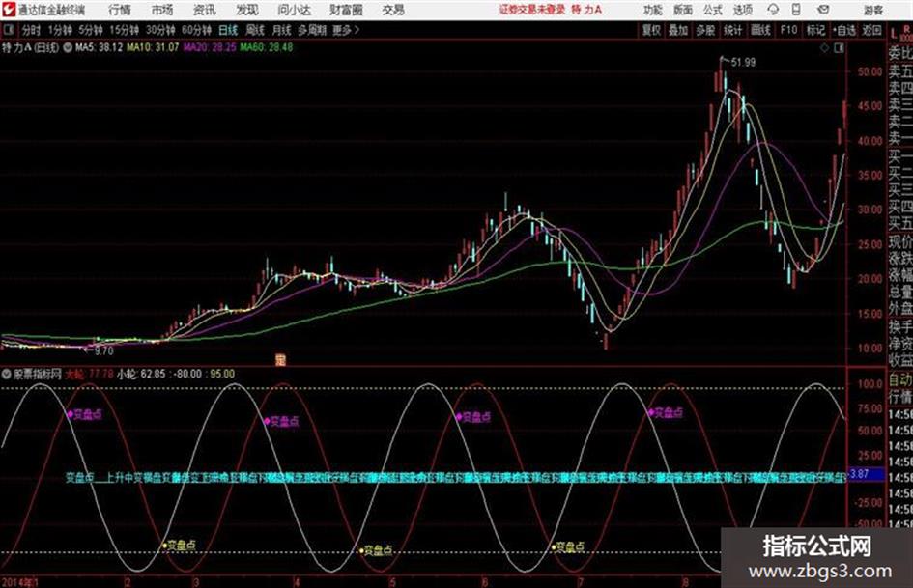This screenshot has height=588, width=913.
Task: Select the 日线 daily chart tab
Action: click(228, 30)
